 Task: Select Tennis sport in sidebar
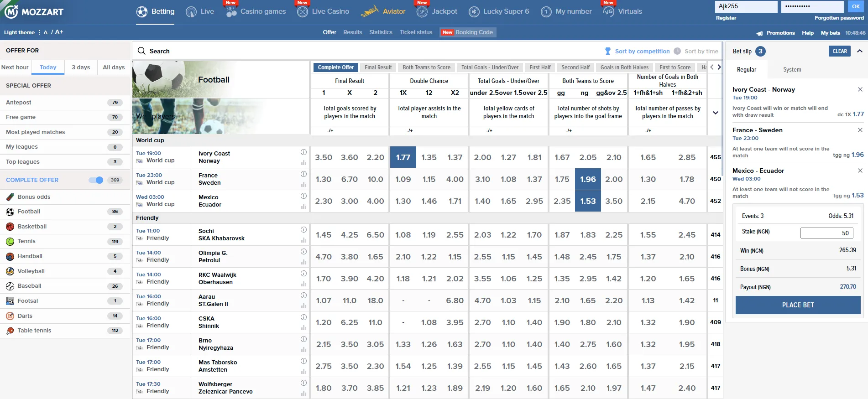pyautogui.click(x=65, y=241)
